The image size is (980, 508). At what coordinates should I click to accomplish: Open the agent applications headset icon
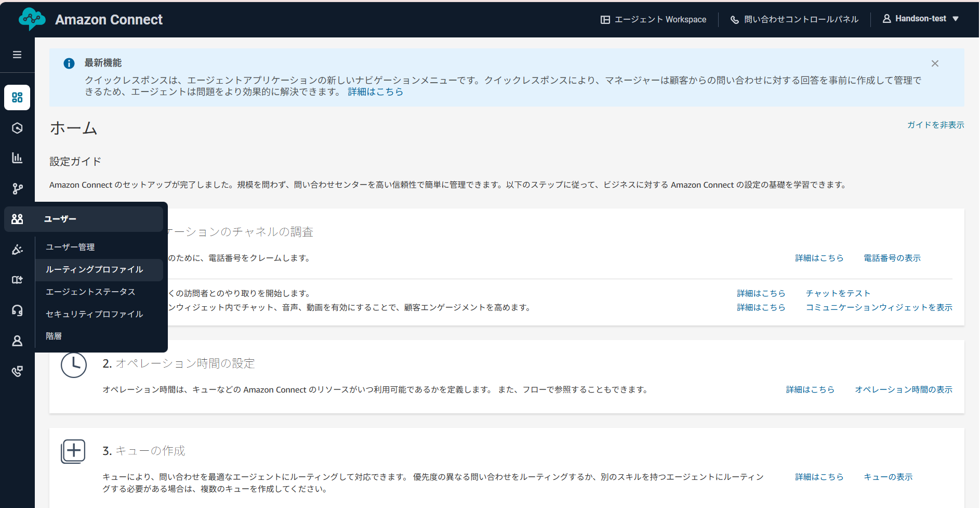(17, 310)
